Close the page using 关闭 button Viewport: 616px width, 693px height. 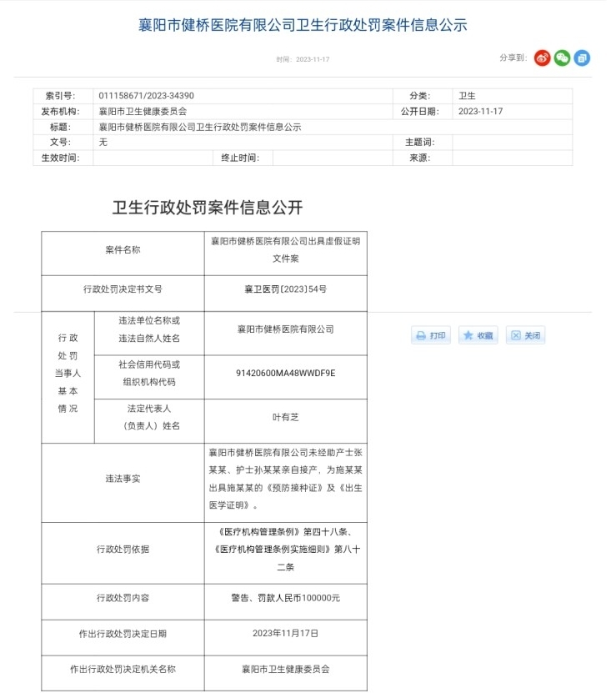[x=525, y=335]
